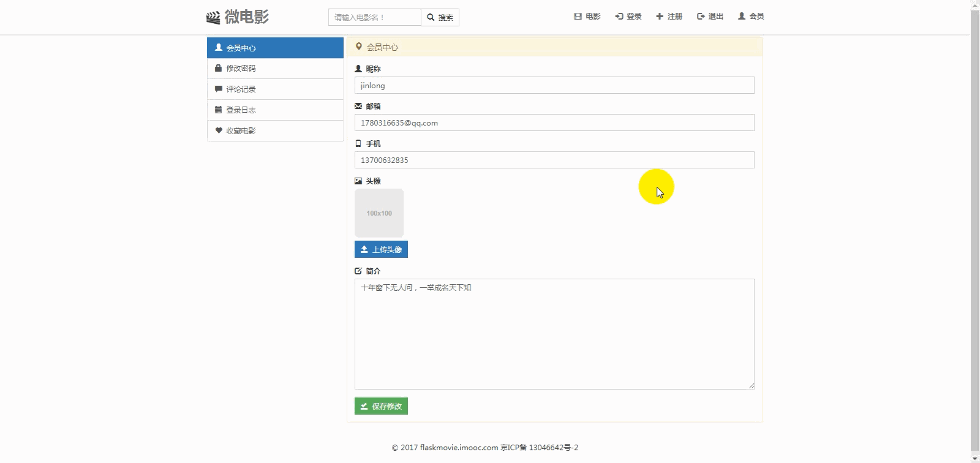This screenshot has height=463, width=980.
Task: Open the 登录 login link
Action: click(628, 17)
